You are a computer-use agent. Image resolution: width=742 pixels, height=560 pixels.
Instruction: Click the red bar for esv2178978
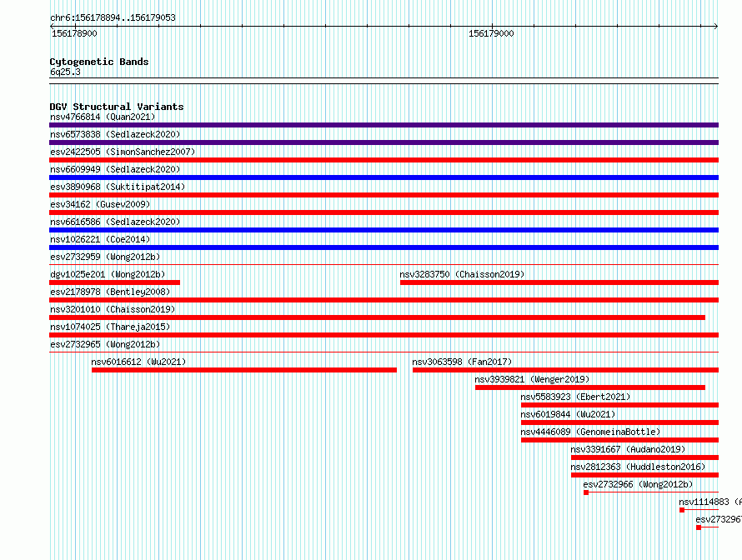tap(384, 300)
